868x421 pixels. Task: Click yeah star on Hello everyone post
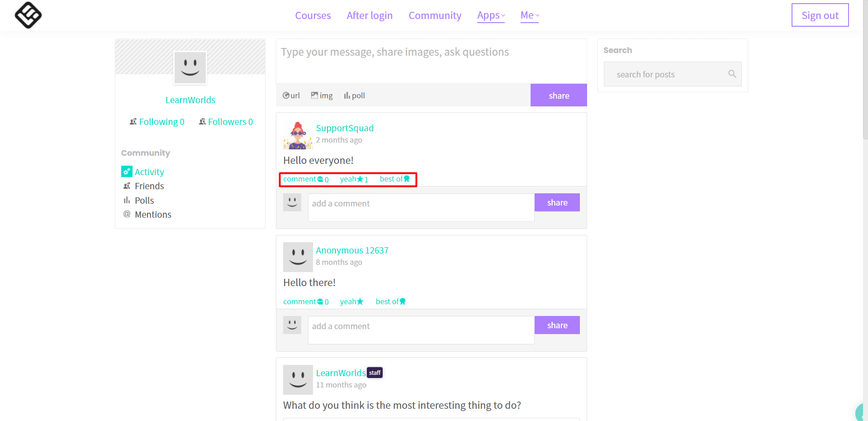(x=354, y=179)
